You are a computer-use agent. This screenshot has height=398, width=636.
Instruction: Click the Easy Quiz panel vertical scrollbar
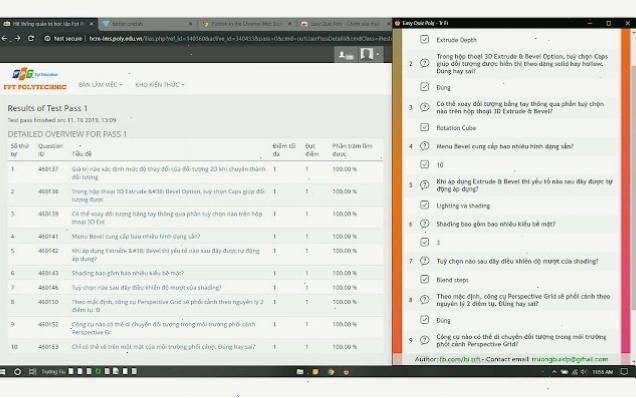click(x=634, y=187)
